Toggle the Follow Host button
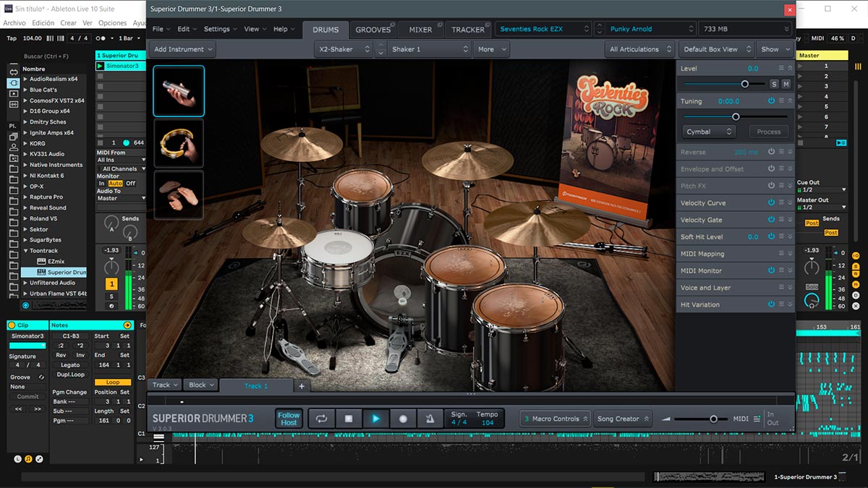The width and height of the screenshot is (868, 488). point(289,419)
